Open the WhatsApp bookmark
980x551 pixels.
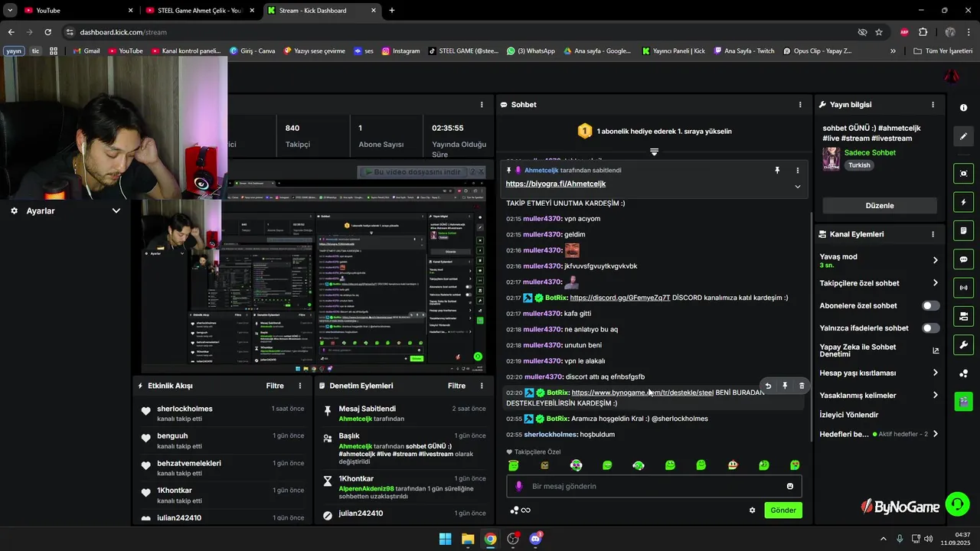tap(531, 51)
